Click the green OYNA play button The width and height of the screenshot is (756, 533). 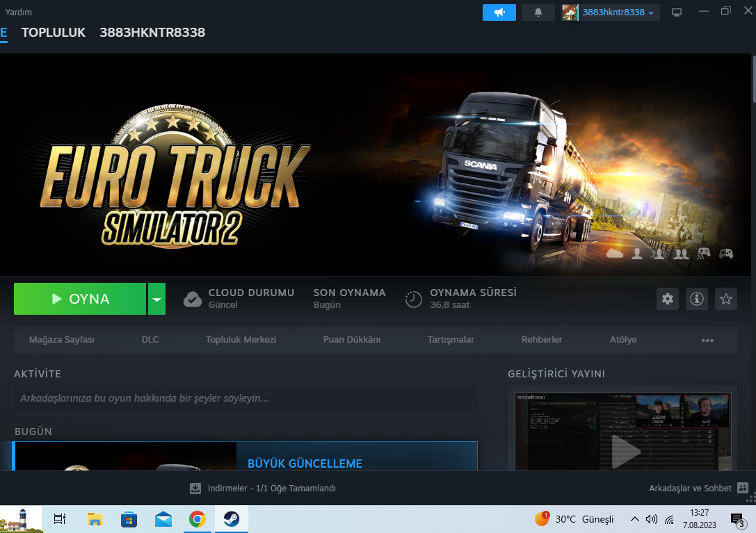[79, 299]
